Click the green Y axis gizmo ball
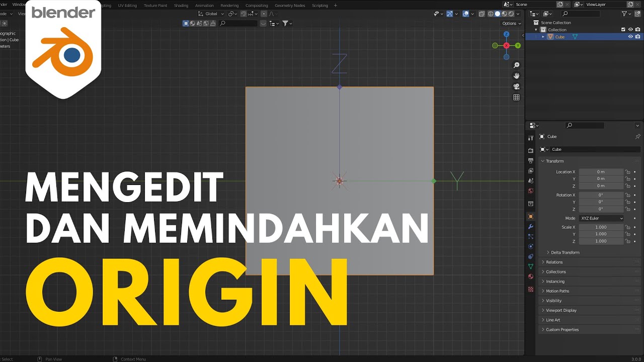The image size is (644, 362). click(x=518, y=46)
